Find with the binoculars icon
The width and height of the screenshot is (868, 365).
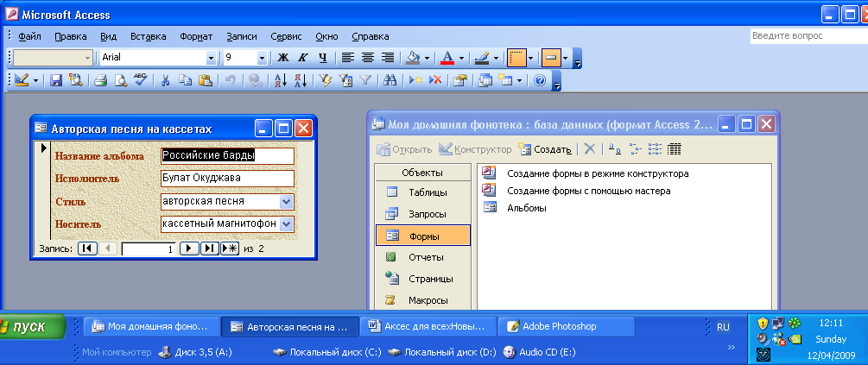coord(390,81)
